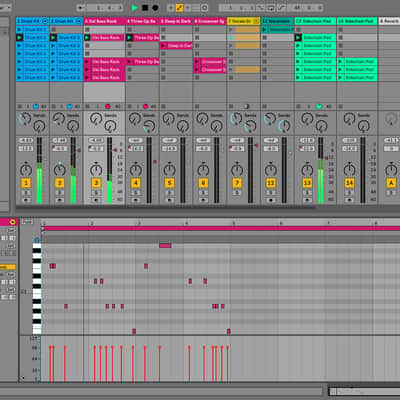Launch the playing Dxi Bass Rock clip in scene two
The height and width of the screenshot is (400, 400).
[87, 38]
